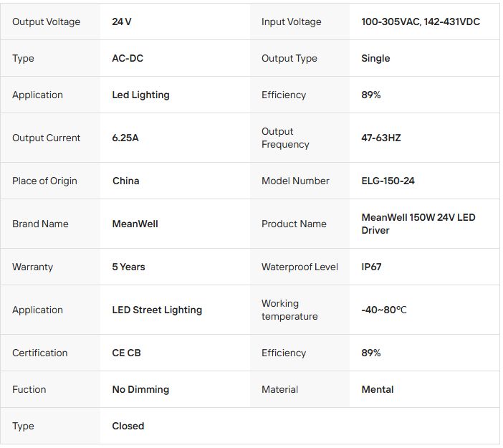
Task: Select the Led Lighting application value
Action: coord(141,95)
